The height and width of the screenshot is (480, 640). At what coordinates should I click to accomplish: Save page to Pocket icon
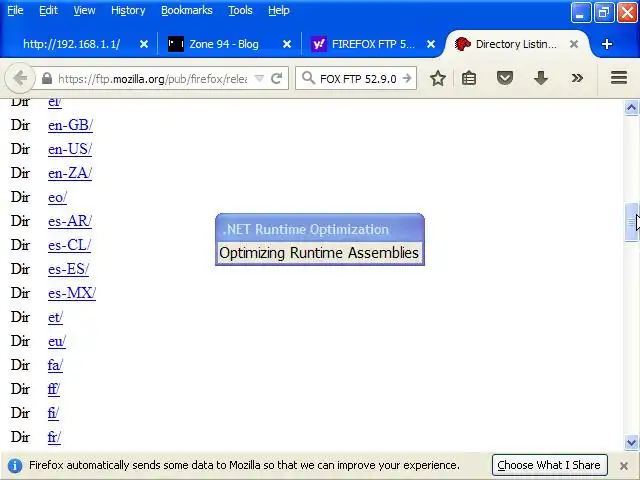[505, 78]
